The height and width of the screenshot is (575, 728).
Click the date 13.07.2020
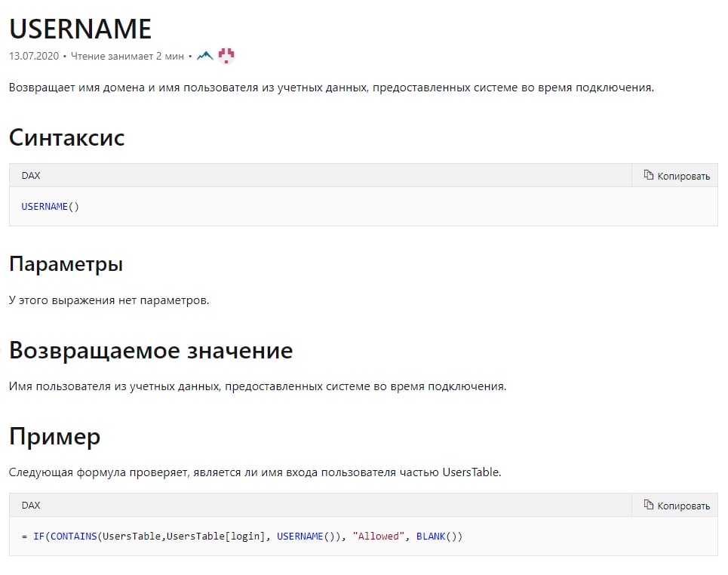click(x=34, y=56)
